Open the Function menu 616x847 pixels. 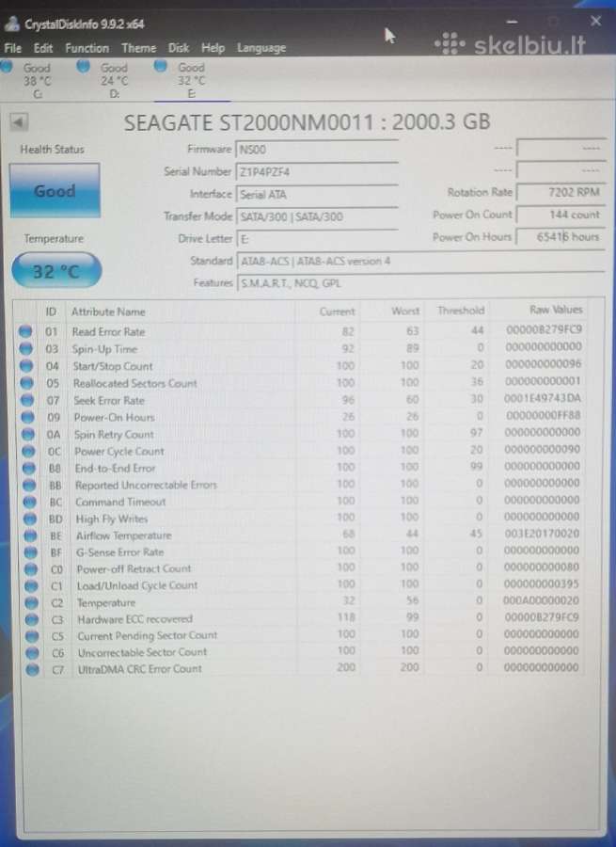pos(87,48)
